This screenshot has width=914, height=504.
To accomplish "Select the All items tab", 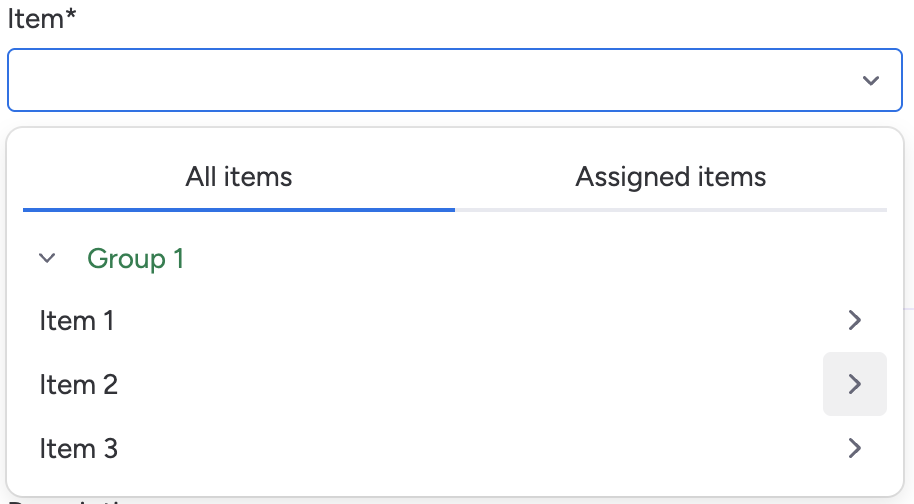I will click(x=239, y=178).
